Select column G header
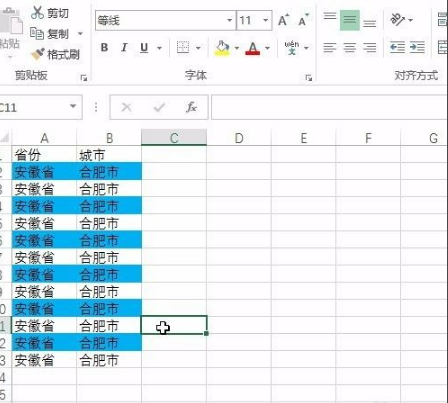 click(424, 138)
